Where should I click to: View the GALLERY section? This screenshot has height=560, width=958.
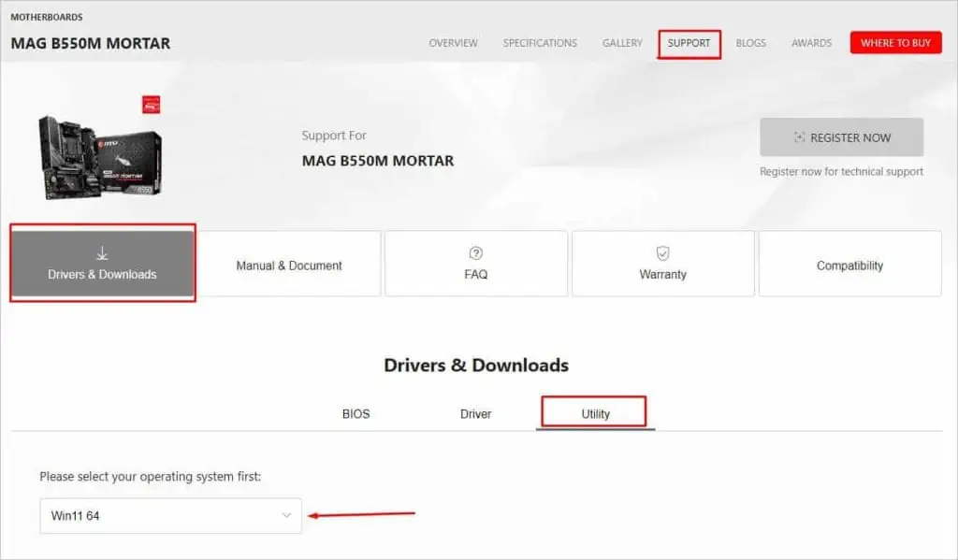(622, 42)
